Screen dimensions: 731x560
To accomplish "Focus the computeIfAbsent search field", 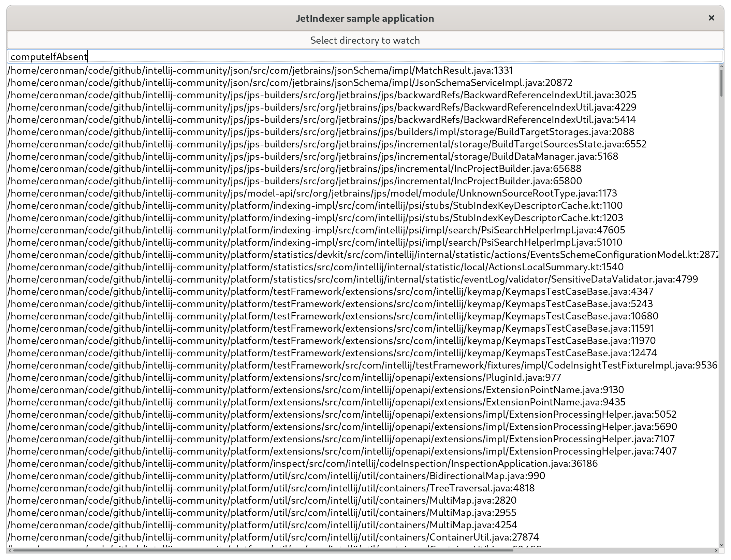I will pyautogui.click(x=365, y=57).
